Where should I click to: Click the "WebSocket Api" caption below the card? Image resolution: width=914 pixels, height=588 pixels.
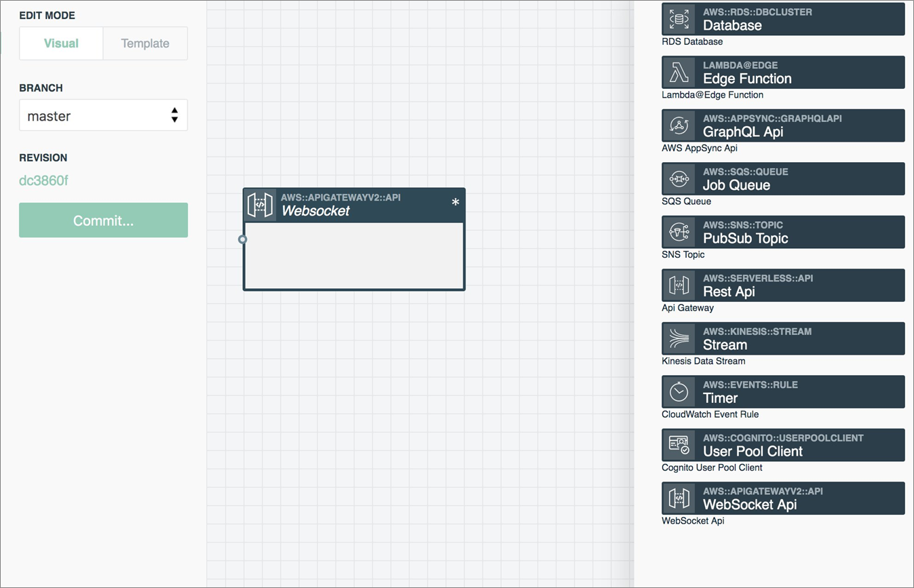coord(693,521)
